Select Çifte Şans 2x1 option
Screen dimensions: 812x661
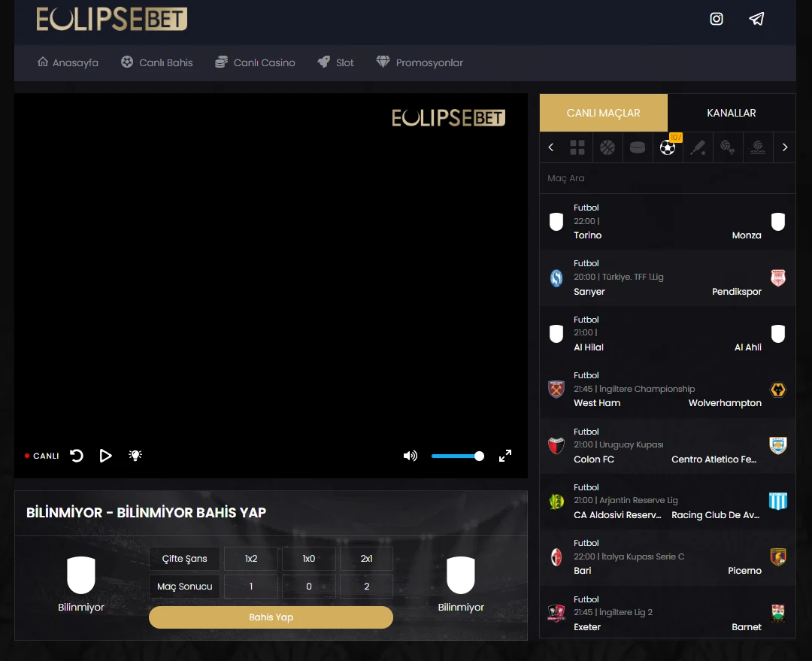[x=367, y=559]
